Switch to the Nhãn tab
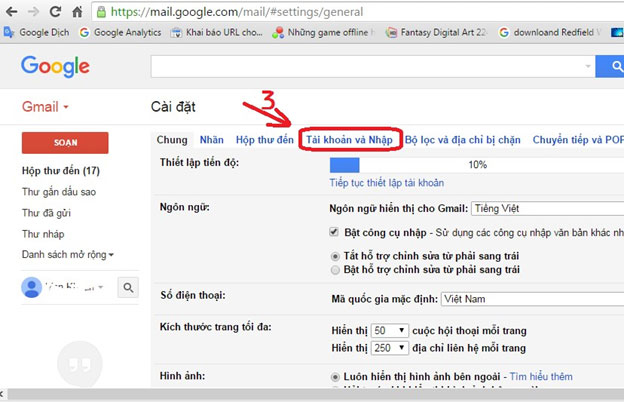The image size is (624, 402). [x=212, y=140]
